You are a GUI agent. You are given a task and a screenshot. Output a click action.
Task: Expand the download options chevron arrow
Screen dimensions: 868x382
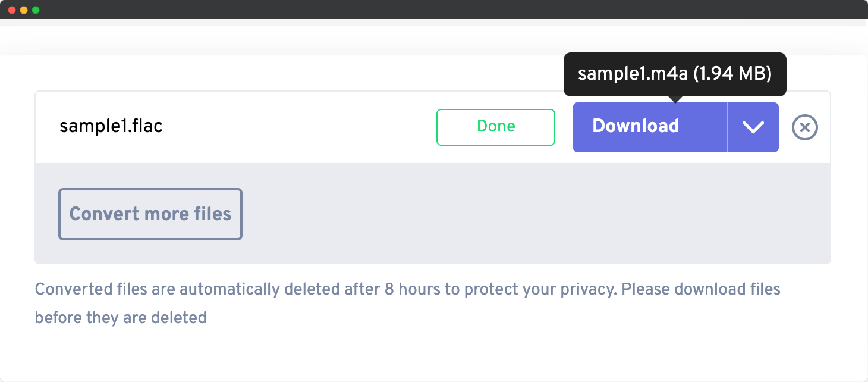click(753, 127)
